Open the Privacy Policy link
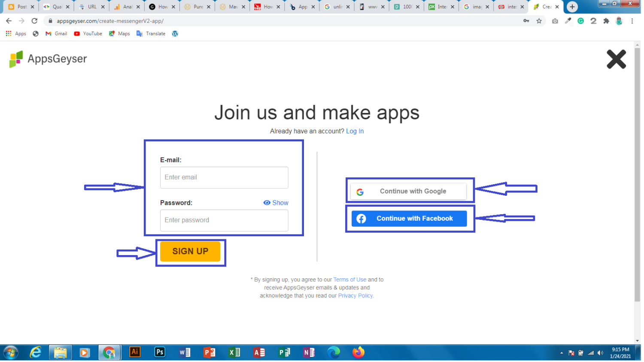The width and height of the screenshot is (644, 362). click(355, 296)
